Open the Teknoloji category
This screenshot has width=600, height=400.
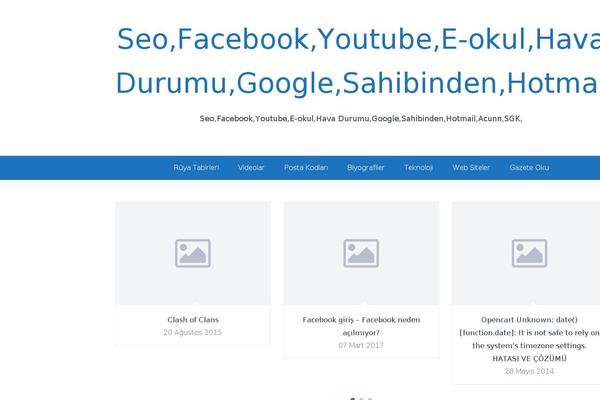(x=419, y=168)
